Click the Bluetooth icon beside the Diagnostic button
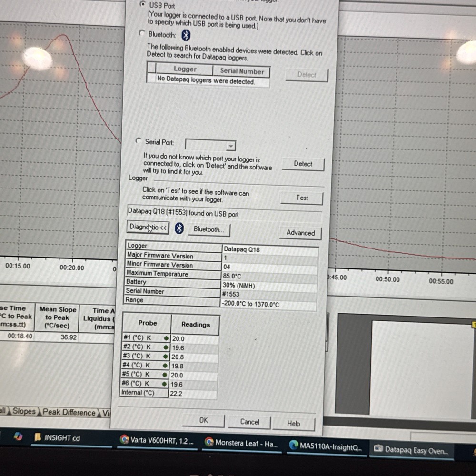476x476 pixels. (179, 229)
